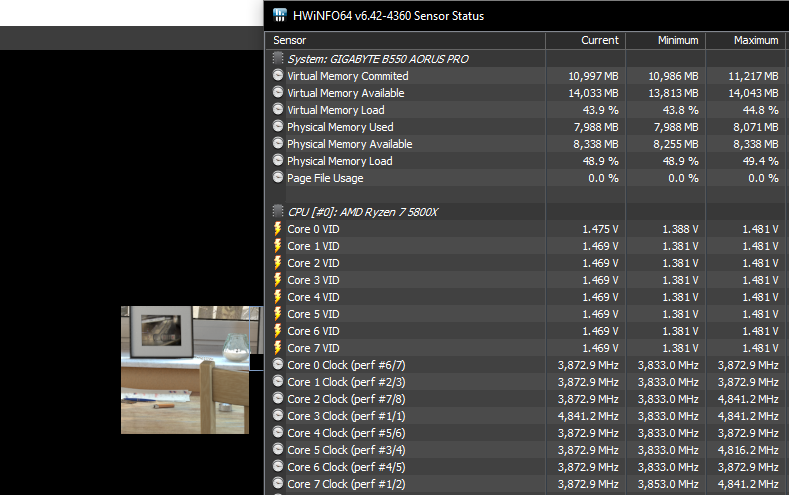Click the Minimum column header

(x=666, y=40)
